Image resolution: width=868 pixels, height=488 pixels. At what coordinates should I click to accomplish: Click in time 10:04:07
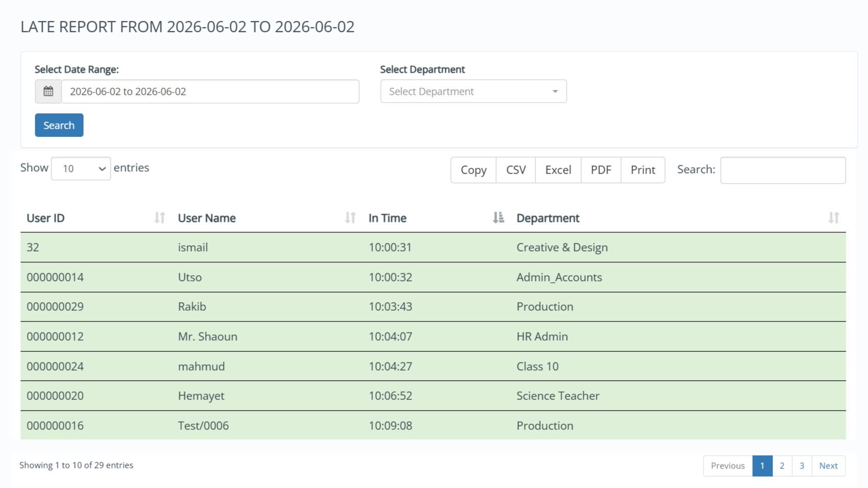pyautogui.click(x=390, y=336)
